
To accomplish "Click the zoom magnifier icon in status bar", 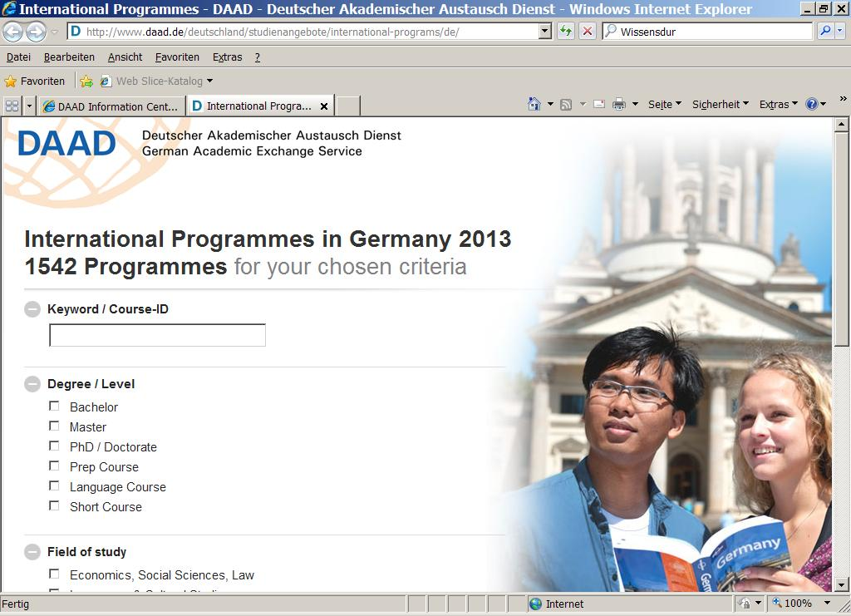I will coord(777,603).
